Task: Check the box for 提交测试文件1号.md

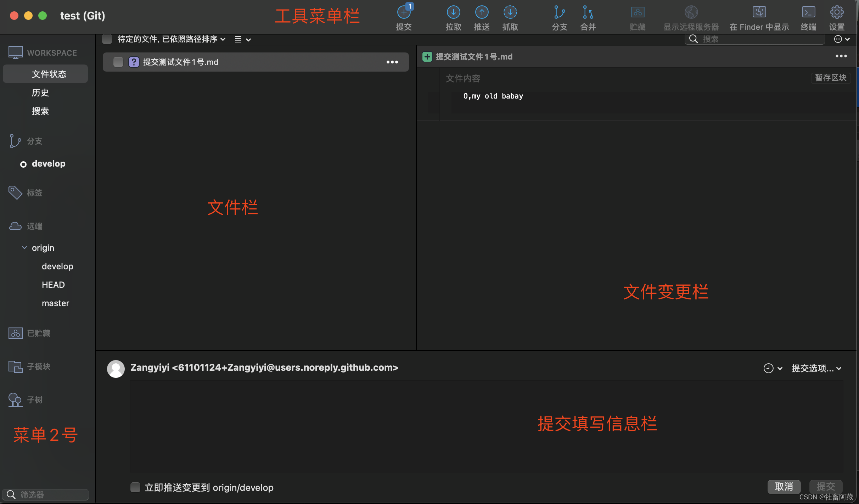Action: 118,62
